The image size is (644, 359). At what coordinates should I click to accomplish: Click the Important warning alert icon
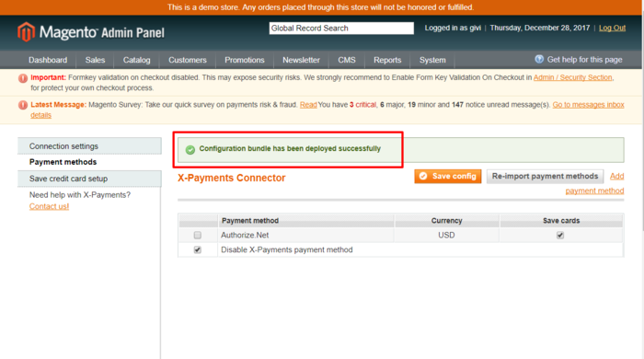[x=23, y=78]
